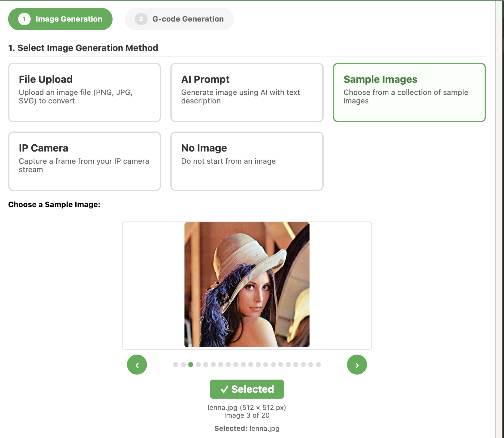The height and width of the screenshot is (438, 504).
Task: Switch to the Image Generation tab
Action: point(60,19)
